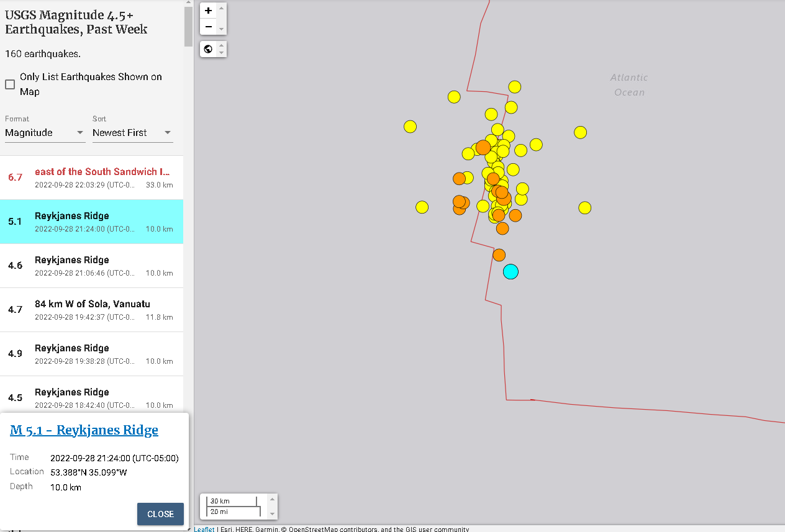The image size is (785, 532).
Task: Open the Format dropdown showing Magnitude
Action: point(45,133)
